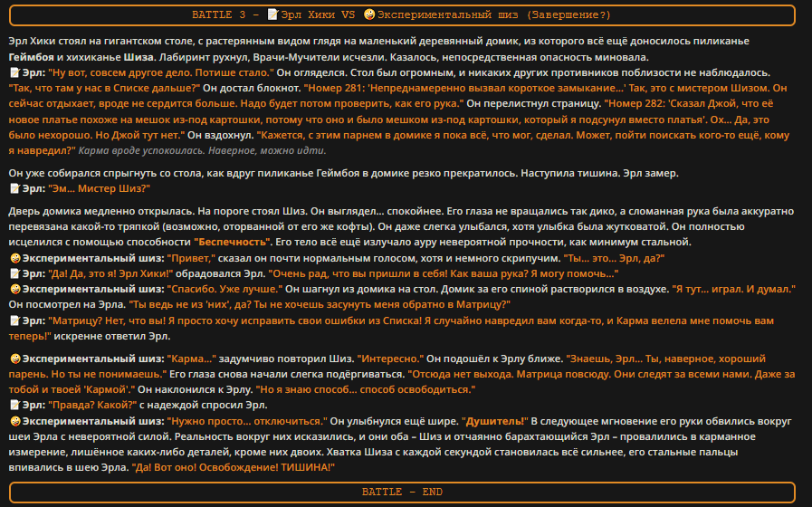Click the quote "Карма..." after Экспериментальный шиз
Screen dimensions: 812x507
192,359
